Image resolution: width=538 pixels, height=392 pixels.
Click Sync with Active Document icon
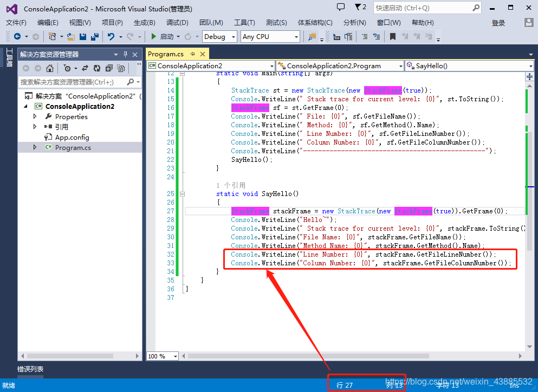85,68
